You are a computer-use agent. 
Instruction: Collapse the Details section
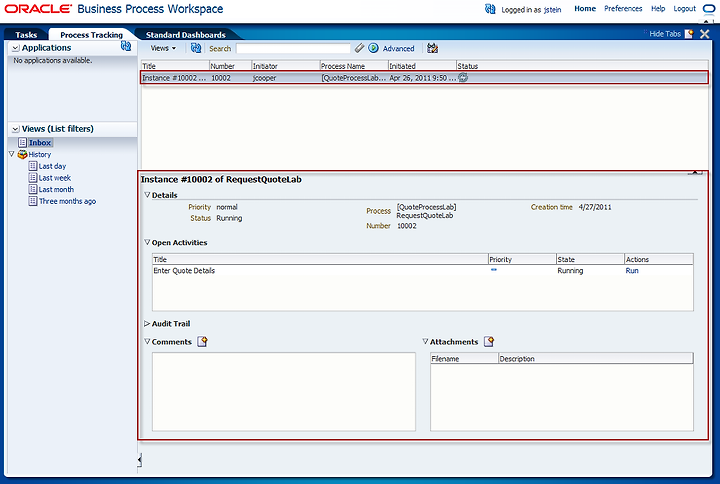point(147,195)
